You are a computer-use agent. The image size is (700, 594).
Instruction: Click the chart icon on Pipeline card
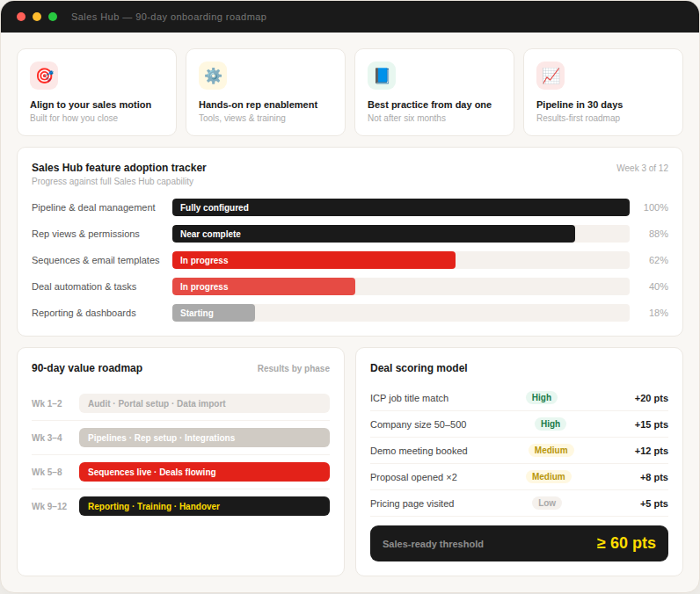[550, 76]
